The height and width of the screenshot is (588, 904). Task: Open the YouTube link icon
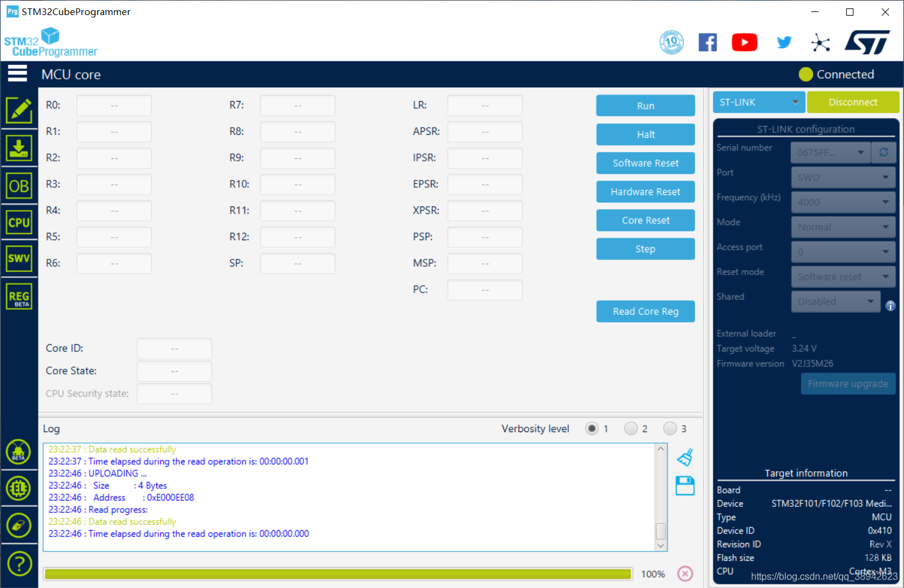pyautogui.click(x=745, y=42)
